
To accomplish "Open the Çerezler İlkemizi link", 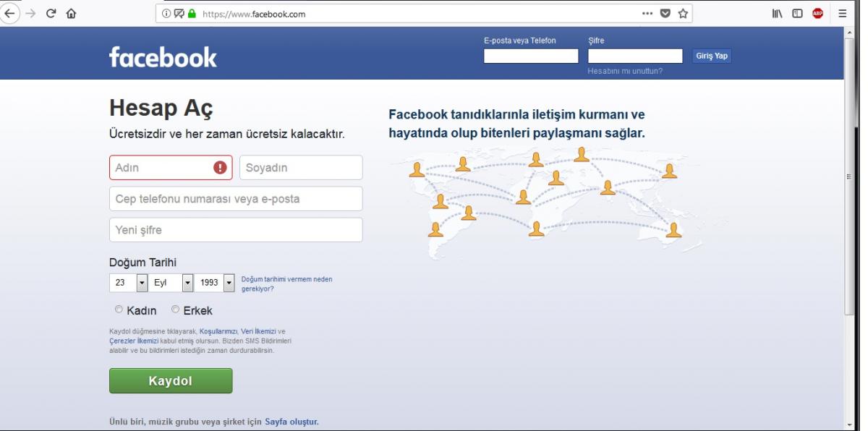I will (x=133, y=340).
